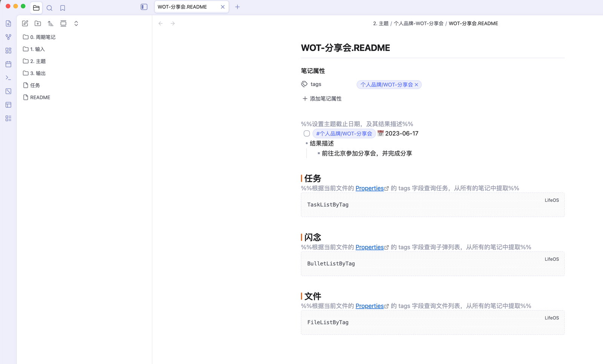
Task: Open a new tab with plus
Action: tap(237, 7)
